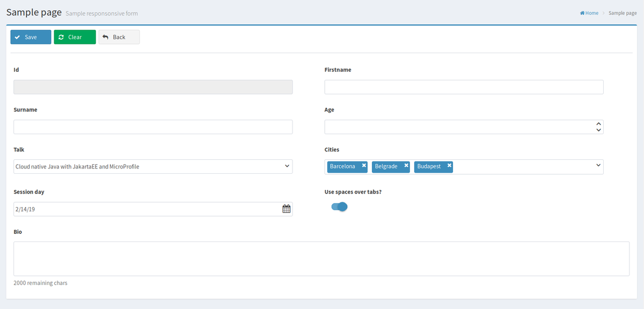Open the Talk dropdown
Screen dimensions: 644x309
click(x=153, y=166)
